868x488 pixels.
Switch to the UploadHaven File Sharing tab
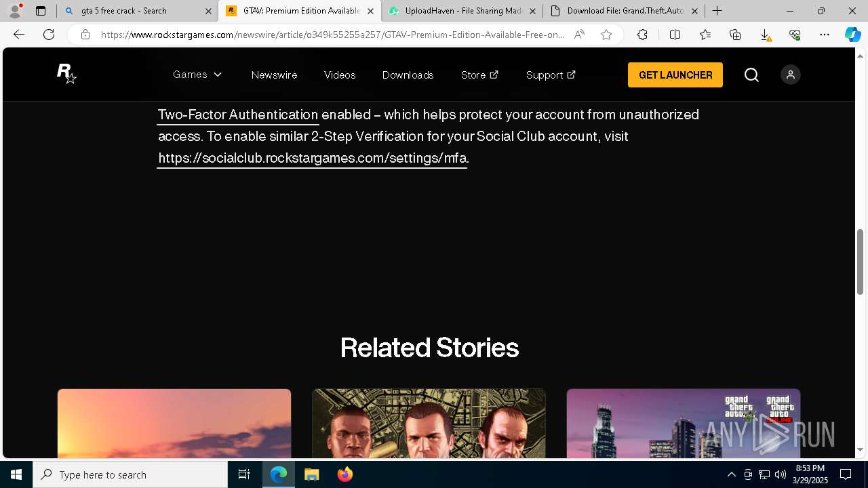(462, 11)
